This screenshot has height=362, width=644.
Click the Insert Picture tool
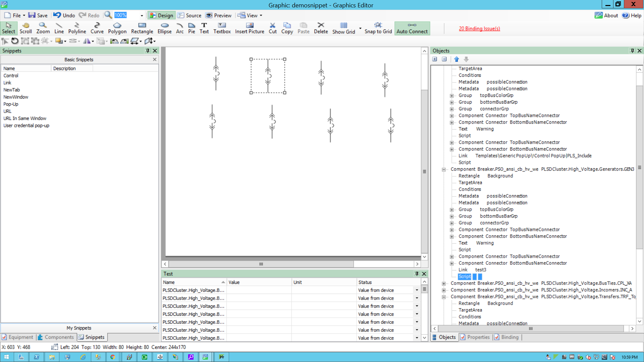click(x=249, y=28)
